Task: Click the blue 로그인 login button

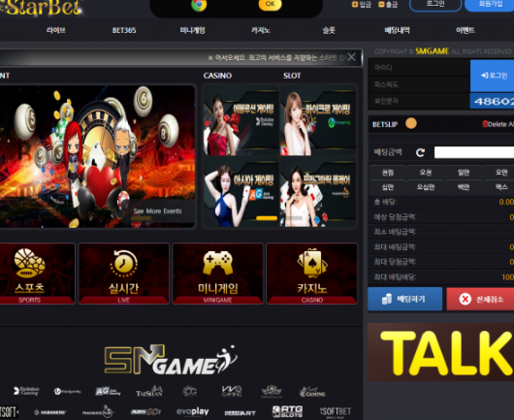Action: pos(492,76)
